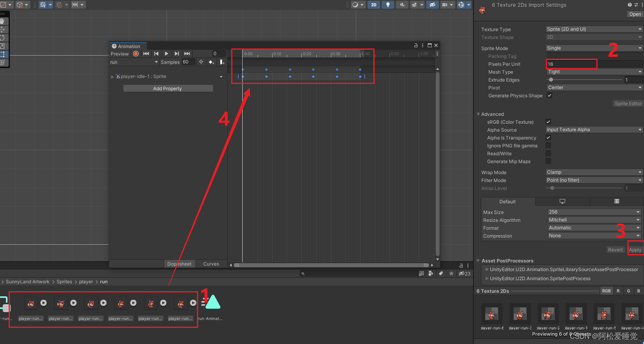644x344 pixels.
Task: Select the Rect tool in scene tools
Action: click(2, 54)
